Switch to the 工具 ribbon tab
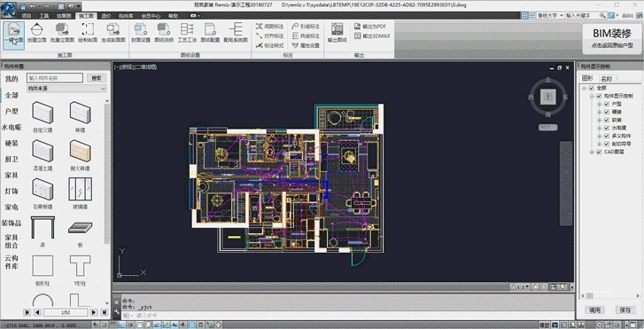 (44, 16)
